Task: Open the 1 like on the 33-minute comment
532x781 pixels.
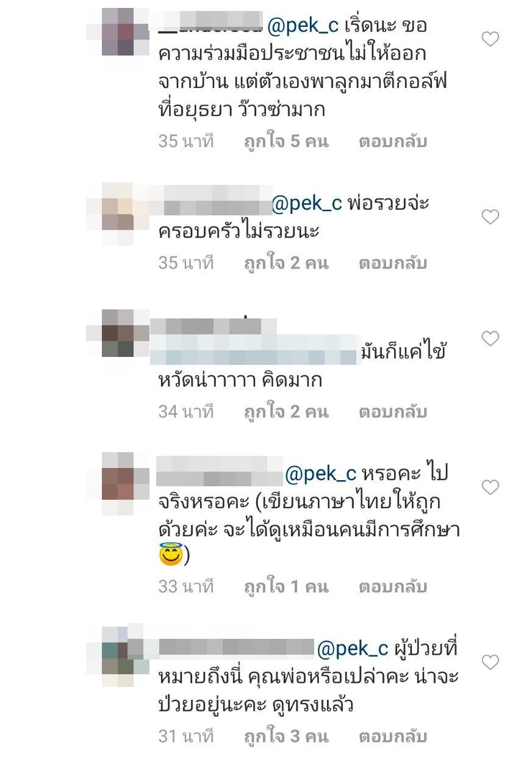Action: 286,587
